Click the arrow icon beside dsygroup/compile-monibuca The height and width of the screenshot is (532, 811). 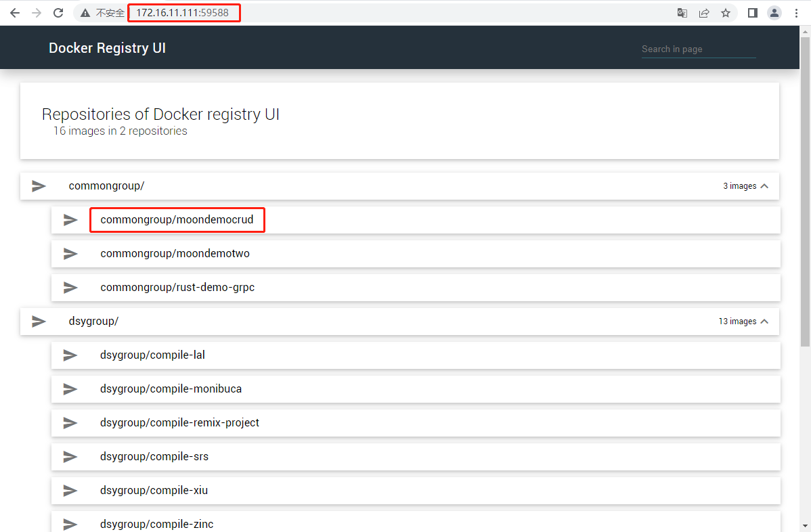(70, 389)
